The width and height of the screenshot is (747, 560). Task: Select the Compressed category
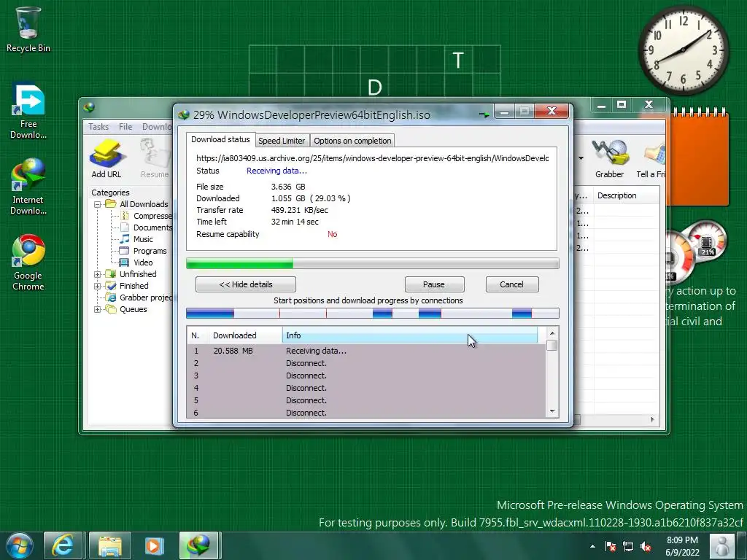coord(147,216)
